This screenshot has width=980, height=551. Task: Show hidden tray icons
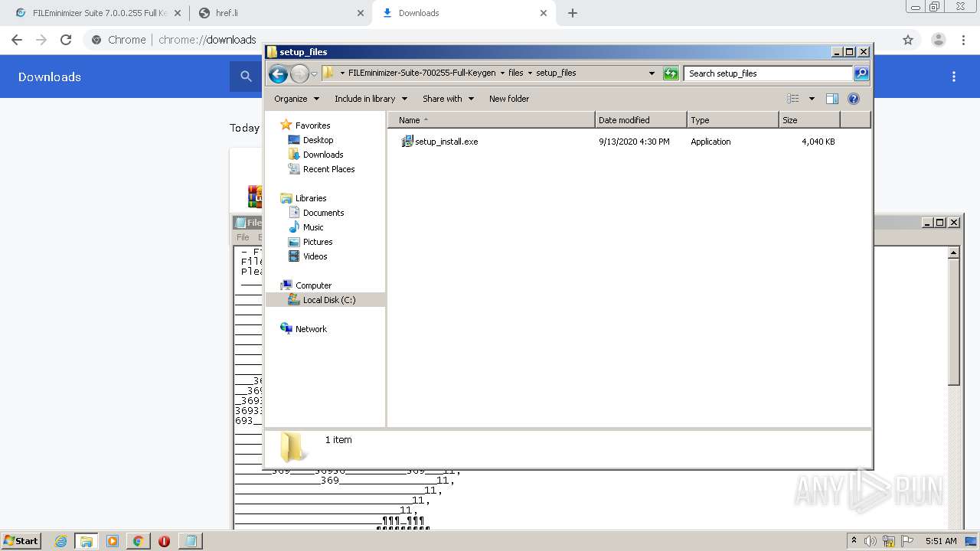(854, 541)
